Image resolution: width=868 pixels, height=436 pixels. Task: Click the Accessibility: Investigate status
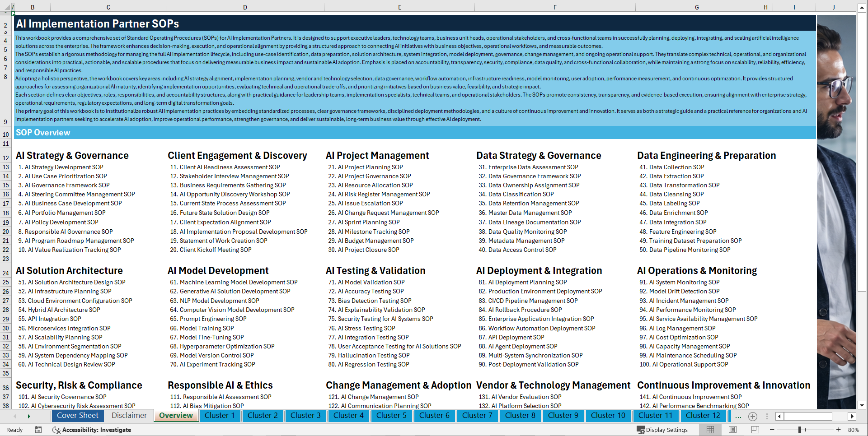(92, 430)
